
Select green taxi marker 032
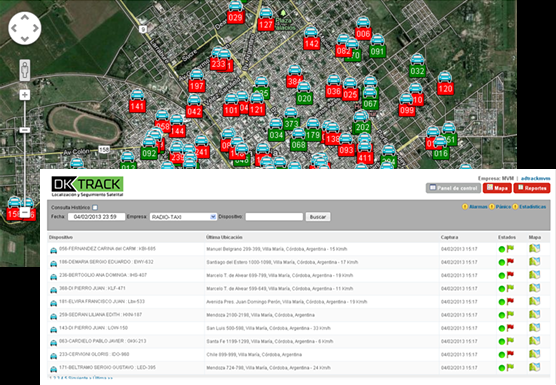click(x=417, y=66)
